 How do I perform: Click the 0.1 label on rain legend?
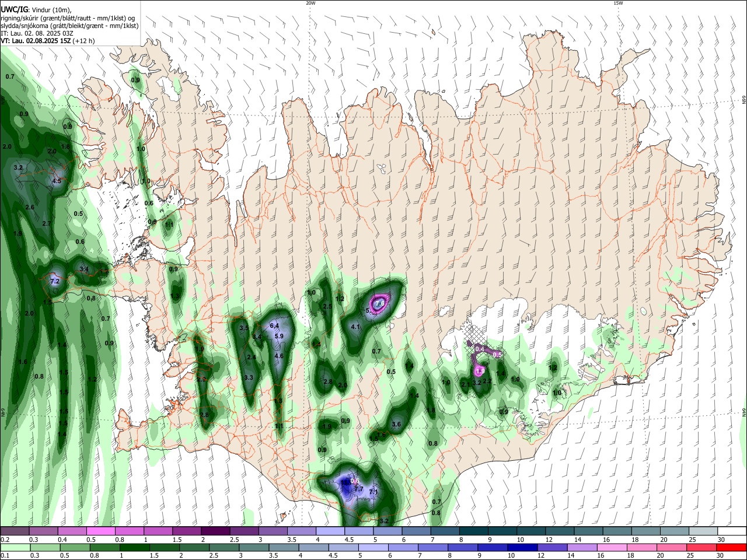pos(4,555)
